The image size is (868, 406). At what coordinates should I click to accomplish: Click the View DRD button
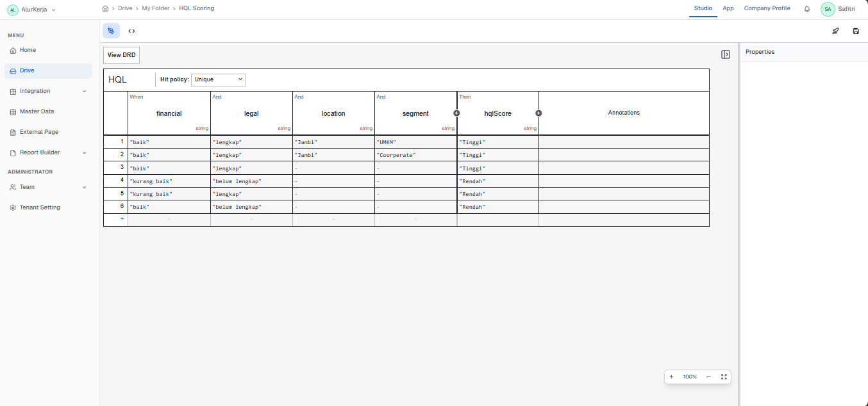click(x=121, y=55)
